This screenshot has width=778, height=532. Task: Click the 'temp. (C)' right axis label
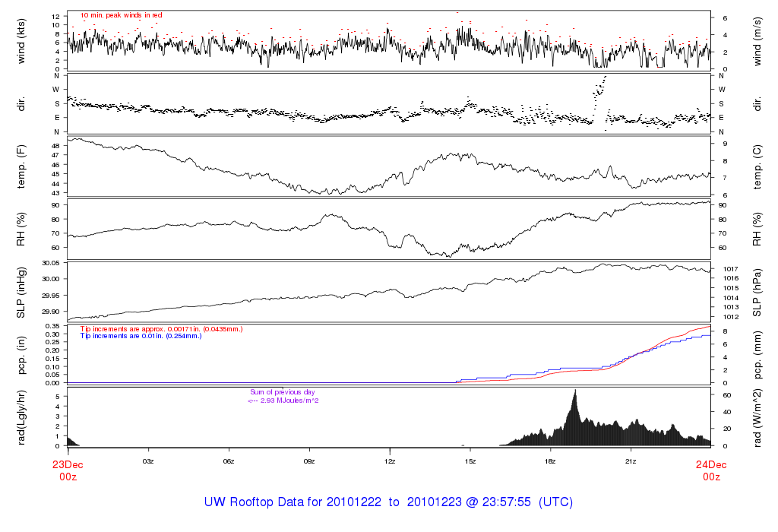click(758, 166)
